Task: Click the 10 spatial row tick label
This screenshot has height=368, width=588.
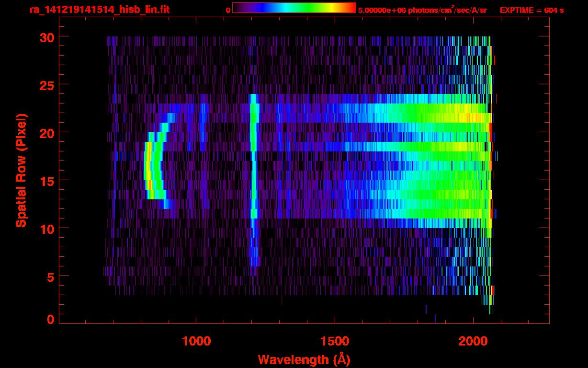Action: [x=46, y=229]
